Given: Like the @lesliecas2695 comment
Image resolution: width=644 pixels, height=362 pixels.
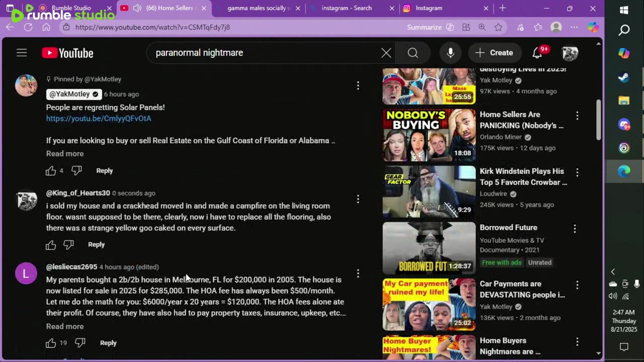Looking at the screenshot, I should click(51, 343).
